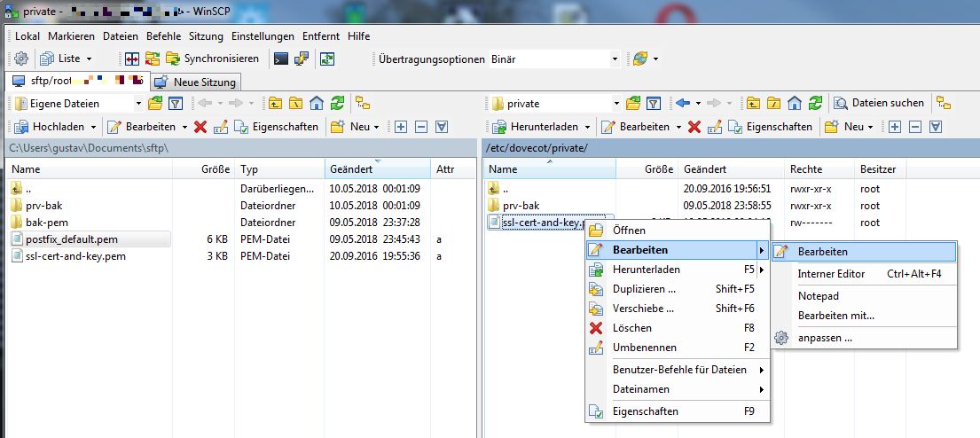980x438 pixels.
Task: Click the compare directories icon
Action: pos(132,59)
